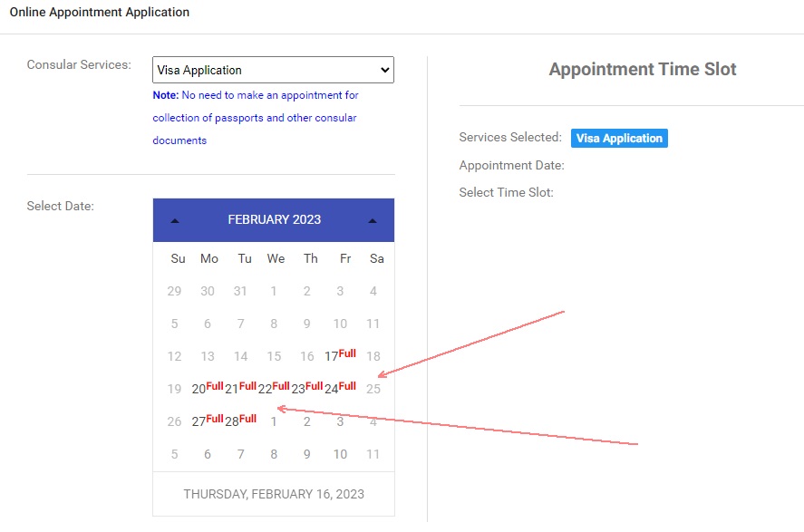Click the Appointment Time Slot heading
Screen dimensions: 804x532
coord(643,69)
